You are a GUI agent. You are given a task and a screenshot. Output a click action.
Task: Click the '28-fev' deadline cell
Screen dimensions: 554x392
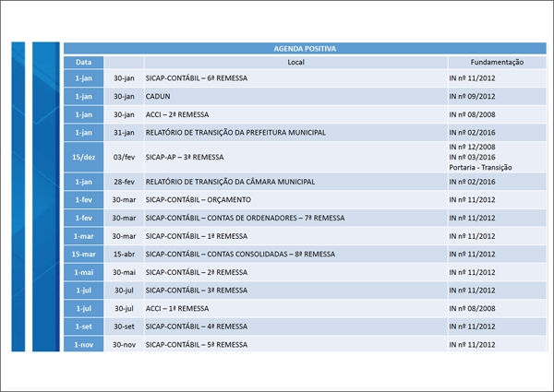tap(124, 182)
